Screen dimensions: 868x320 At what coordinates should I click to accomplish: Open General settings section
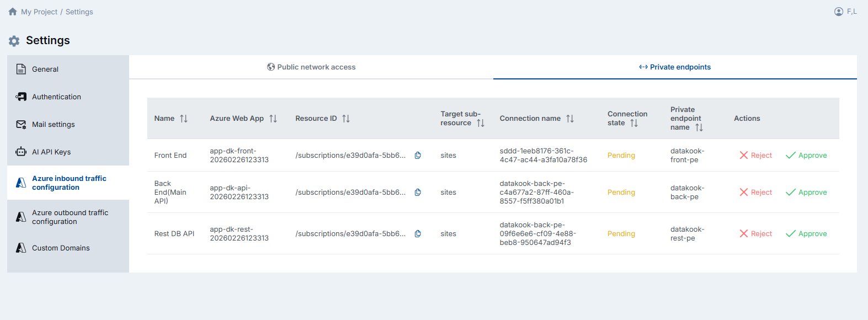(68, 69)
